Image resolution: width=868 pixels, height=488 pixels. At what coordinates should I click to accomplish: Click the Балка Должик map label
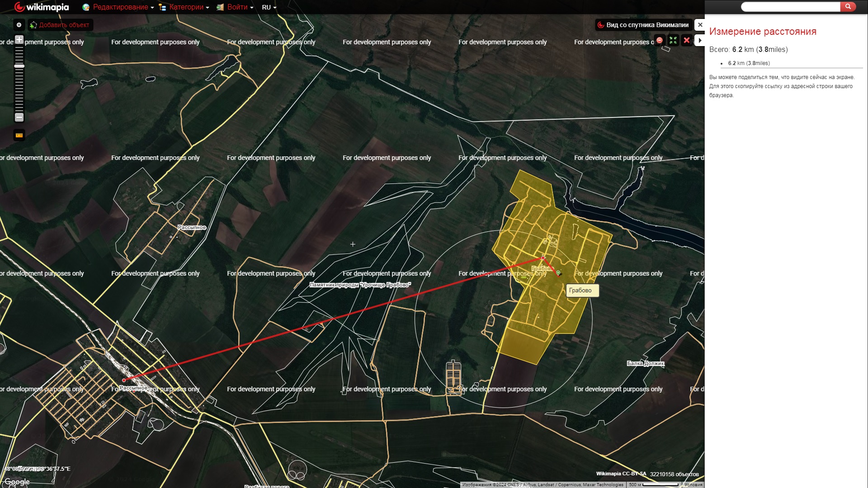[x=646, y=363]
